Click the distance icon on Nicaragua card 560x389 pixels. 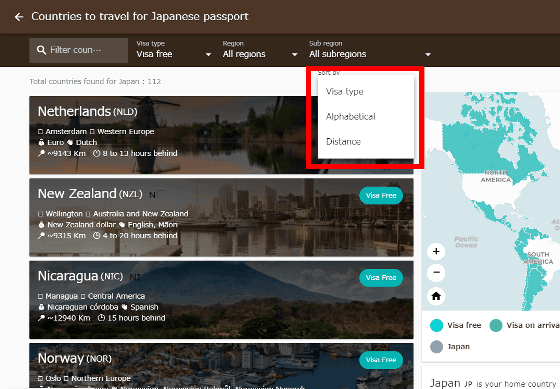pyautogui.click(x=41, y=318)
